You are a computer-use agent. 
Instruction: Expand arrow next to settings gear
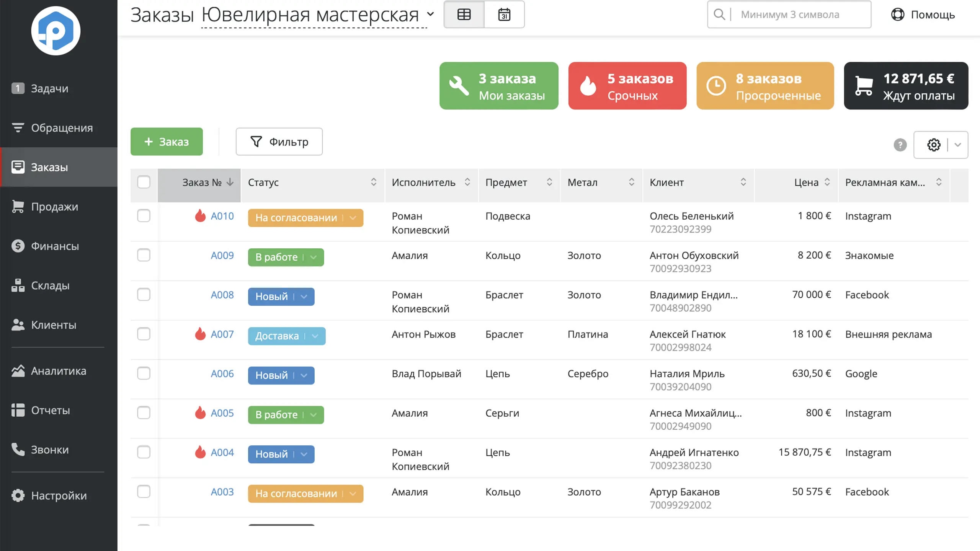(x=958, y=145)
